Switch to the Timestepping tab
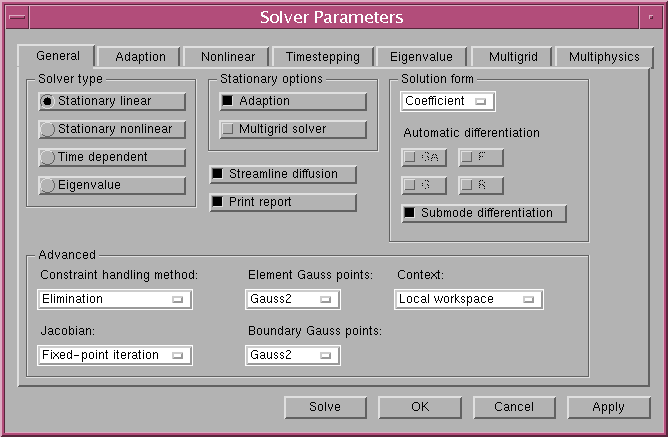668x437 pixels. 322,57
